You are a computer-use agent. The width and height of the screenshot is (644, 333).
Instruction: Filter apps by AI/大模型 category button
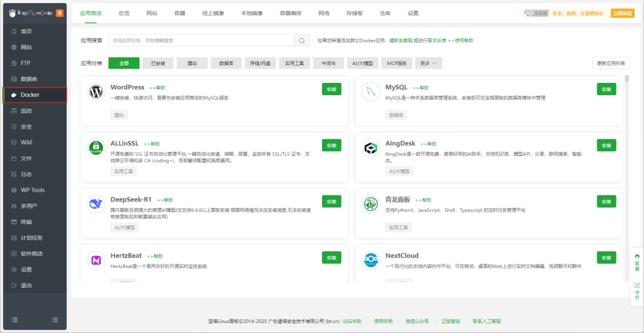pyautogui.click(x=363, y=63)
